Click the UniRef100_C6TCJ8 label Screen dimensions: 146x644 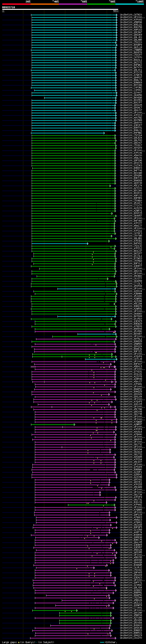click(131, 359)
